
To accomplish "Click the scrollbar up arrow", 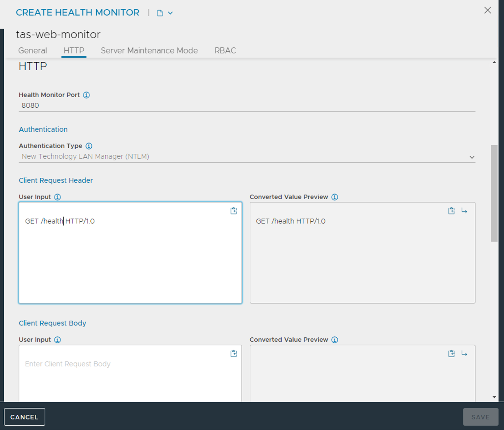I will (494, 62).
